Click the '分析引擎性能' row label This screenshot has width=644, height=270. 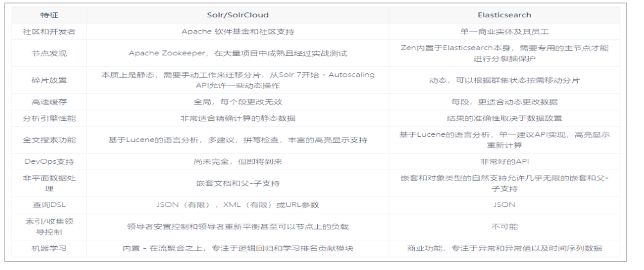pyautogui.click(x=49, y=118)
